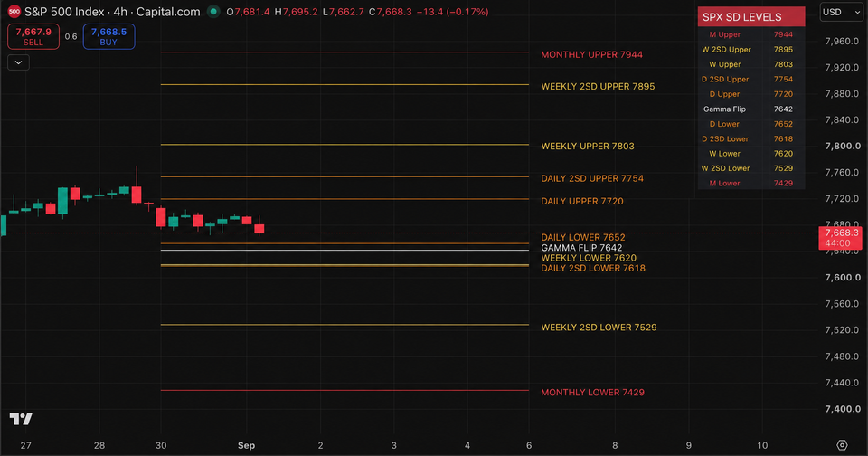868x456 pixels.
Task: Select the W Upper table row
Action: tap(751, 64)
